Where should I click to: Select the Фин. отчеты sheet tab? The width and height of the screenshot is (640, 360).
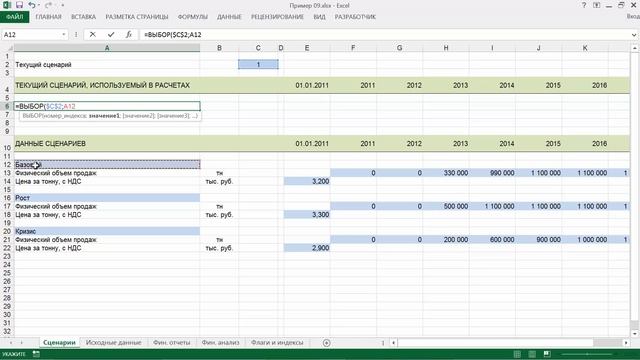[171, 343]
